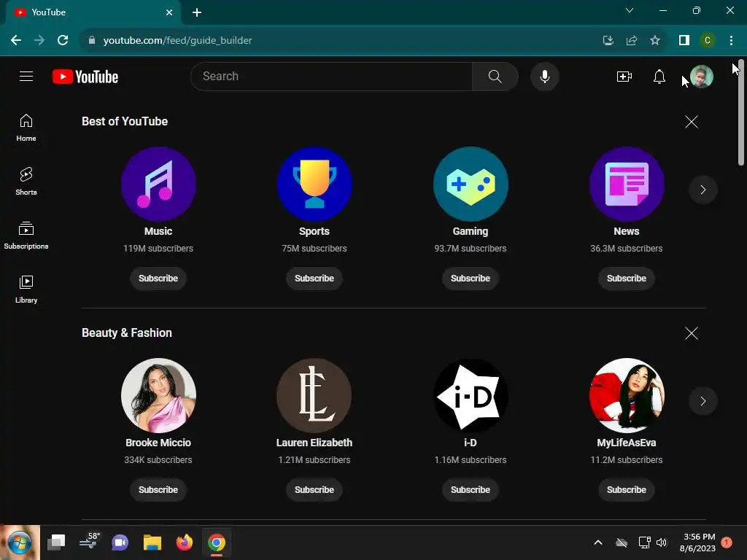Open File Explorer on taskbar
The image size is (747, 560).
click(152, 542)
